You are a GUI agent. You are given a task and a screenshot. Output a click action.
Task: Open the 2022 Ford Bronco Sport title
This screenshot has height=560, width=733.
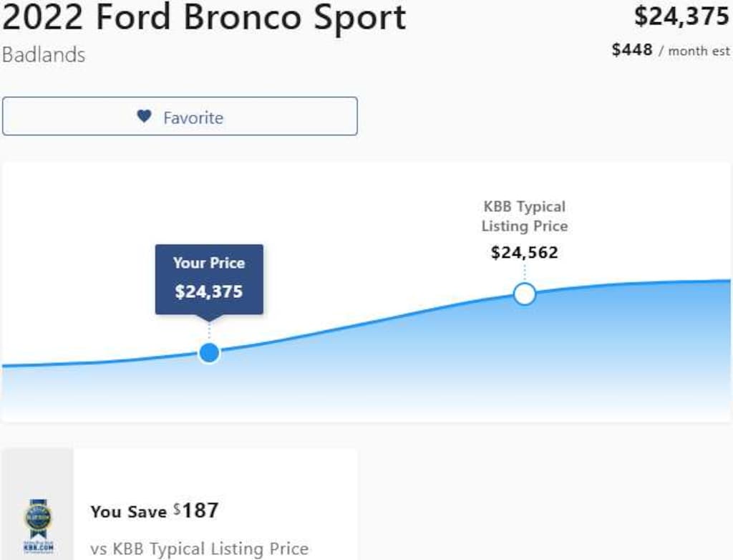[x=203, y=18]
